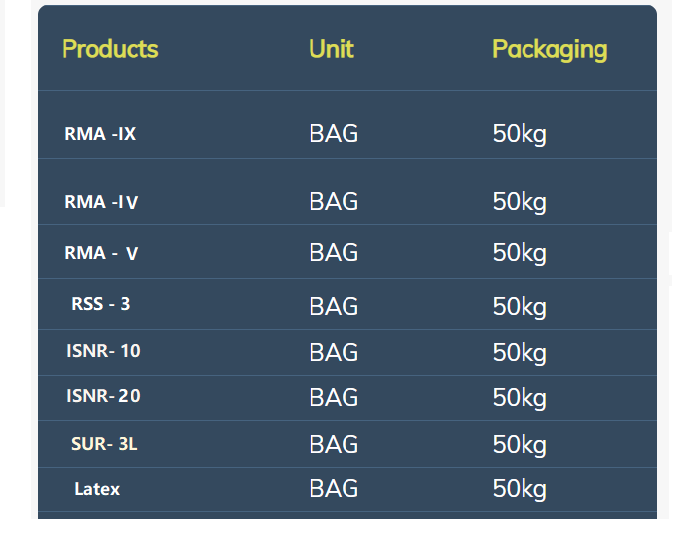700x550 pixels.
Task: Select the RMA -IV product name
Action: pos(101,202)
